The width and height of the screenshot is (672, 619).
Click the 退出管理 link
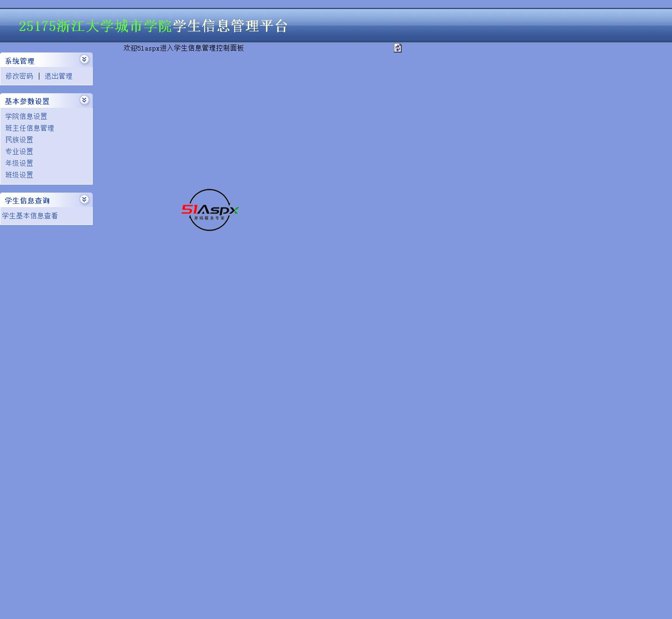(59, 76)
